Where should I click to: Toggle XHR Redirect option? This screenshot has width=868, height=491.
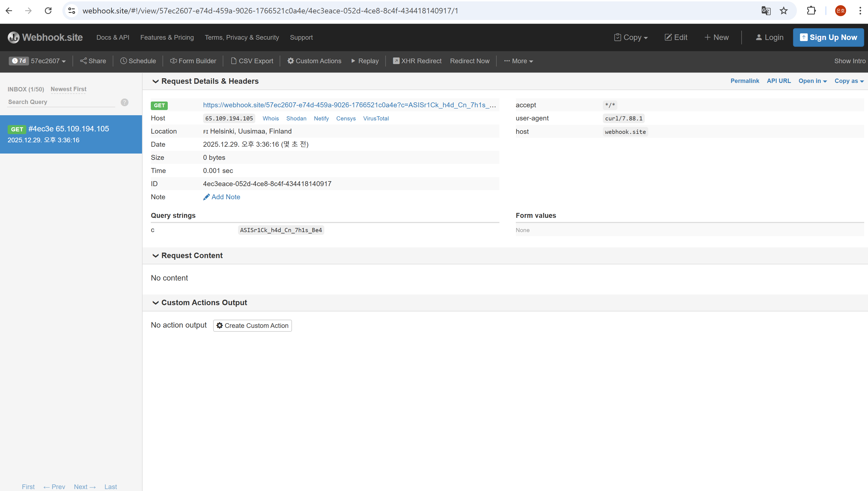click(x=417, y=61)
